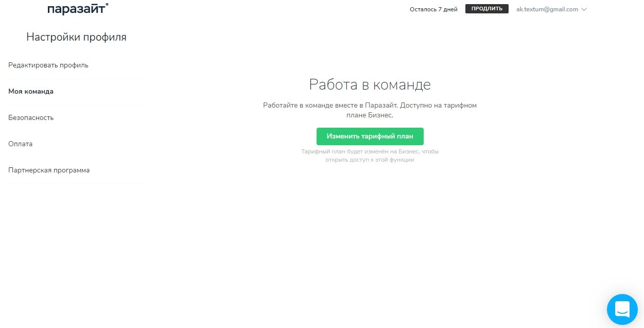Image resolution: width=644 pixels, height=328 pixels.
Task: Click the 'Тарифный план будет изменён' note
Action: pyautogui.click(x=370, y=156)
